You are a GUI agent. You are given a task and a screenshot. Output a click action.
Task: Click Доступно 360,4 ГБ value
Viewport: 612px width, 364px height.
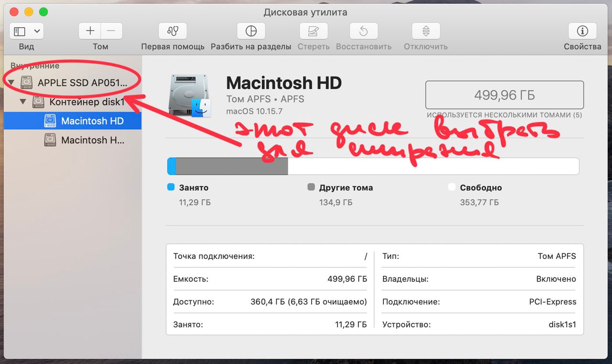[309, 302]
